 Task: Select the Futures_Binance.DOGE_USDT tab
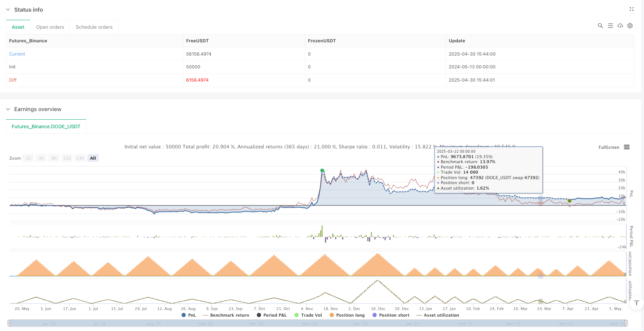[46, 127]
